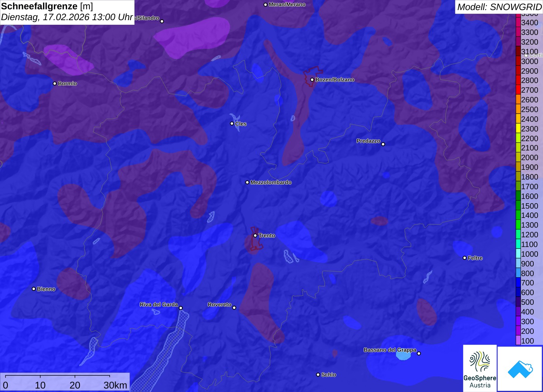
Task: Select the Cles city label
Action: (241, 124)
